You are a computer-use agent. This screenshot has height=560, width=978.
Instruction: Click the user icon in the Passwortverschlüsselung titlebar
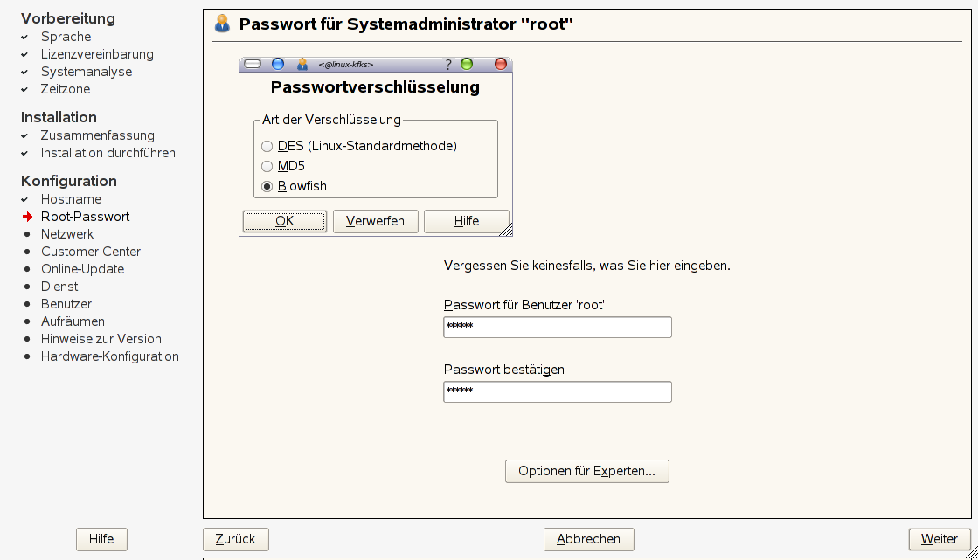click(x=302, y=64)
